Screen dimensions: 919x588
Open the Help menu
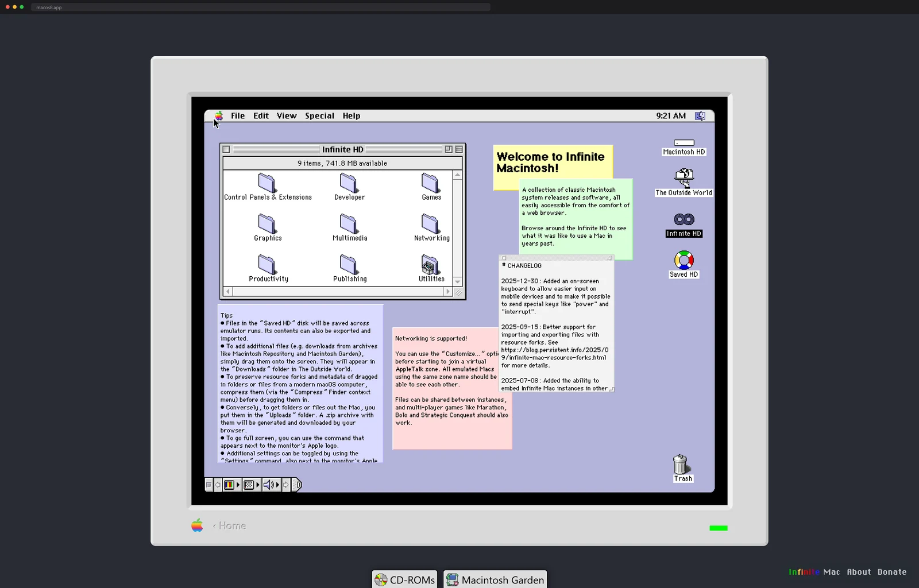point(352,115)
